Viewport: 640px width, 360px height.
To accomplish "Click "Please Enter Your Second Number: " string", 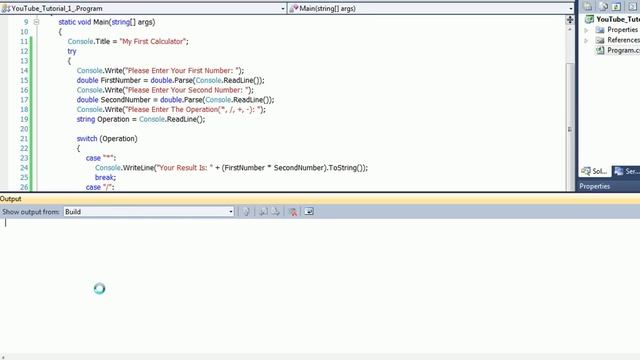I will pyautogui.click(x=188, y=90).
